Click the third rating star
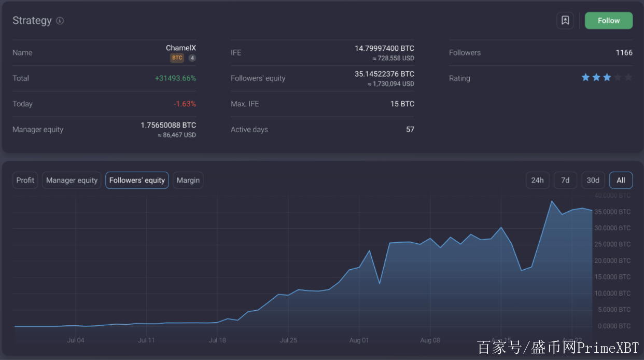Viewport: 644px width, 360px height. point(607,77)
